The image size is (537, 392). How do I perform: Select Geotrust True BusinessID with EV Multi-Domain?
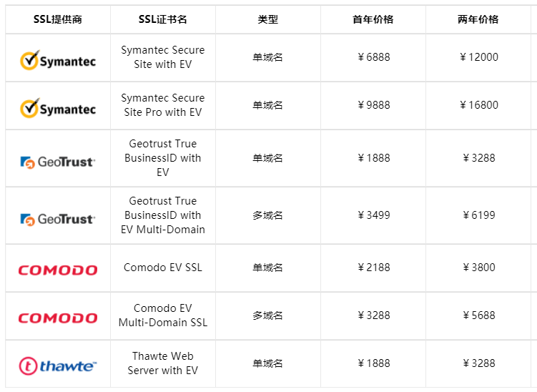[x=163, y=215]
